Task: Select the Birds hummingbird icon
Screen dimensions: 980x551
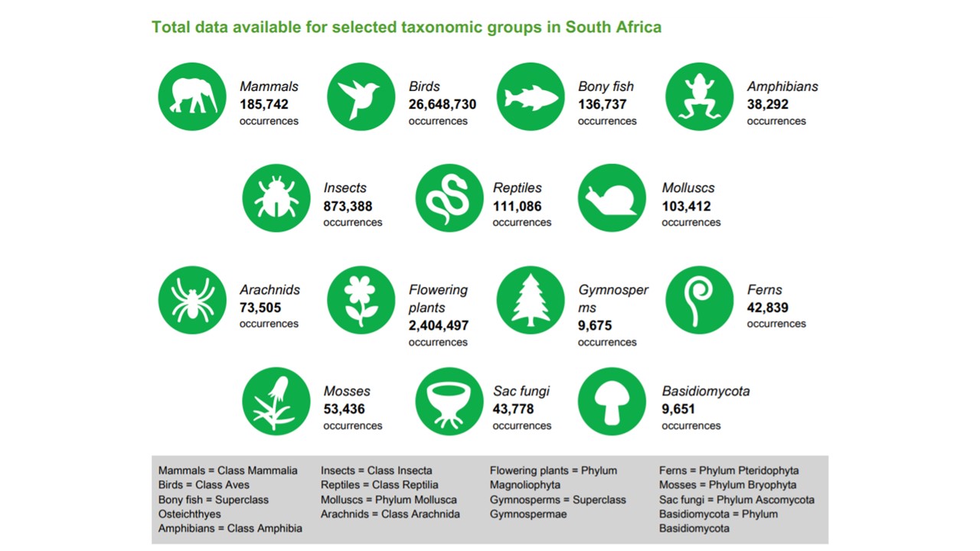Action: 361,97
